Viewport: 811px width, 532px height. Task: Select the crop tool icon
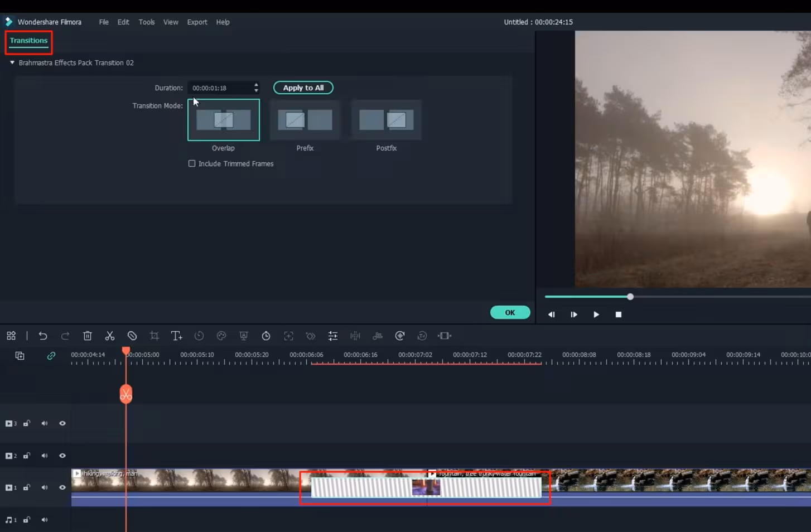pyautogui.click(x=155, y=336)
